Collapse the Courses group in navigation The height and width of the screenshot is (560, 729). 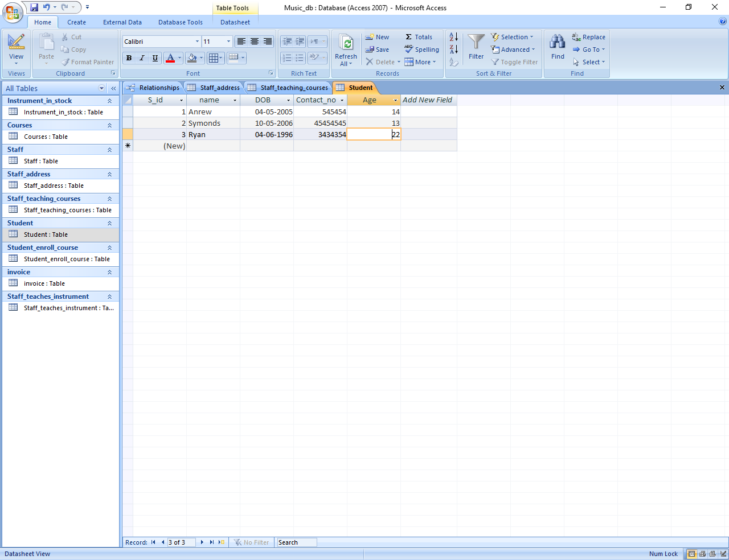109,125
